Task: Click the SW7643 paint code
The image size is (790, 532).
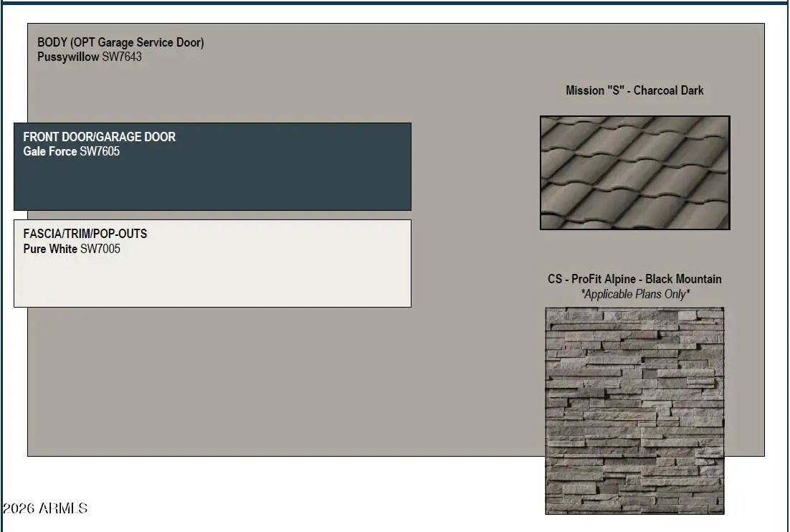Action: [x=122, y=57]
